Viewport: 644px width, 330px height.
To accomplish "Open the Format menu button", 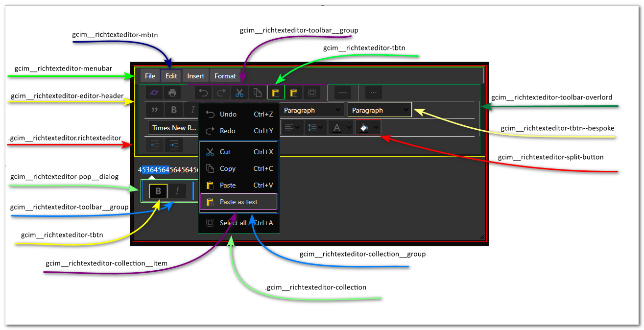I will point(225,76).
